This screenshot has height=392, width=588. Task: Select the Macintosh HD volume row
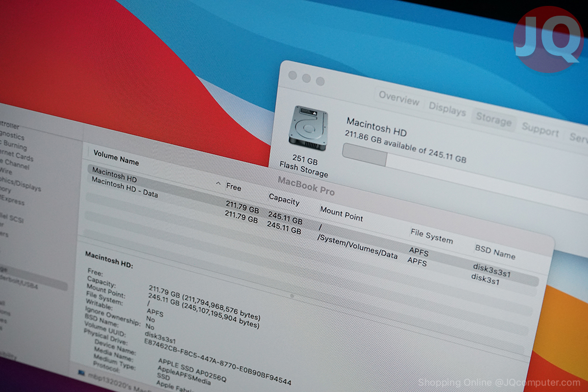point(314,225)
